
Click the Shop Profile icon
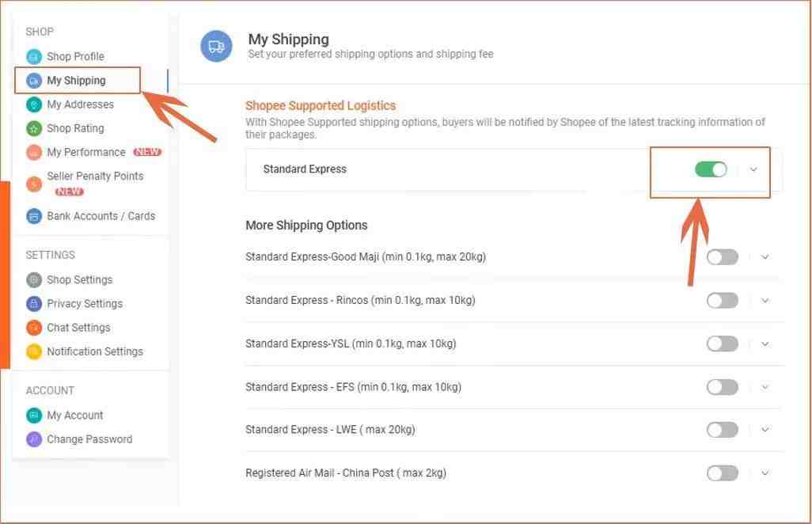tap(34, 56)
